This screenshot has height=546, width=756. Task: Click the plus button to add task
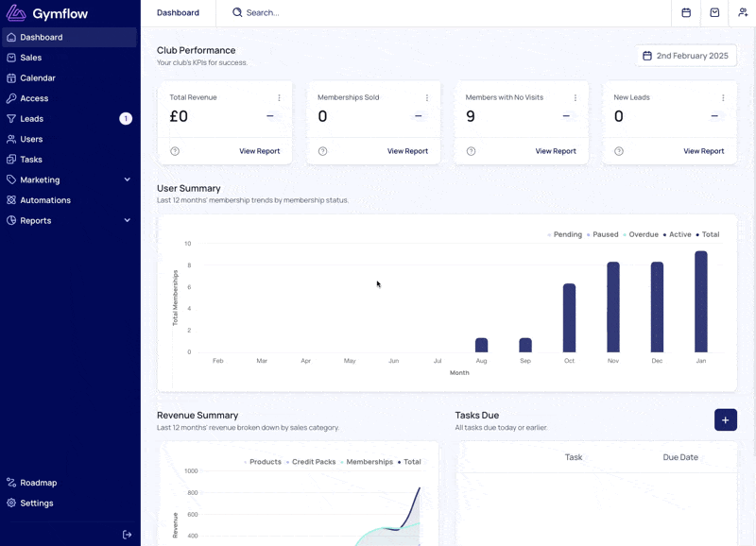[x=725, y=420]
